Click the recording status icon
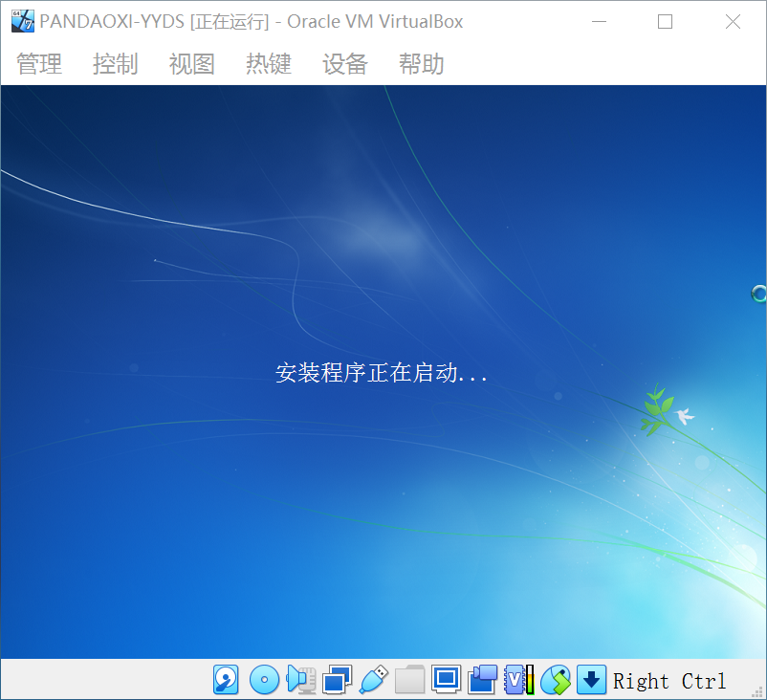Screen dimensions: 767x700 482,680
